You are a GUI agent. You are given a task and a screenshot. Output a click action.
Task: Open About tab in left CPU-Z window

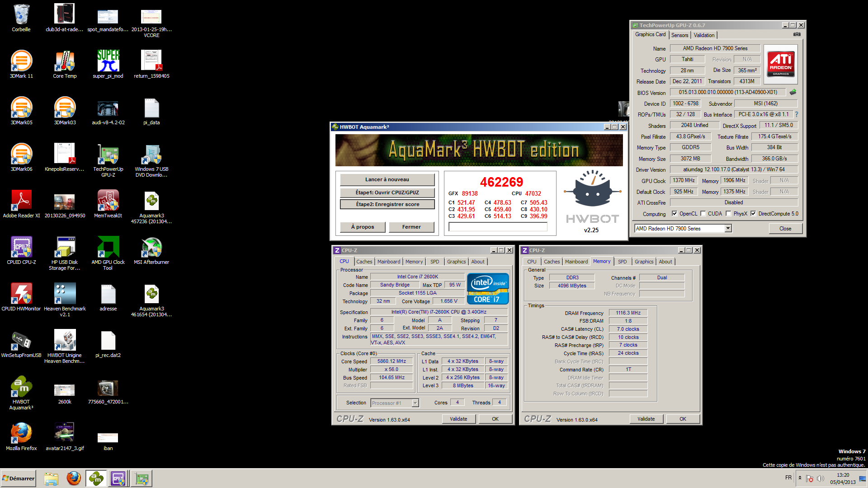pos(478,262)
